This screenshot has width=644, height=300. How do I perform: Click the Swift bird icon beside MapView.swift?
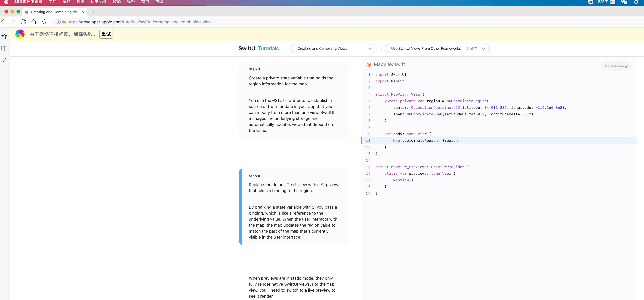click(x=369, y=64)
